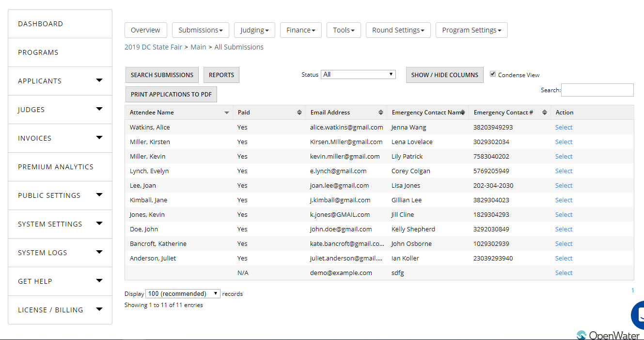Click the email alice.watkins@gmail.com
This screenshot has width=644, height=340.
pos(346,127)
